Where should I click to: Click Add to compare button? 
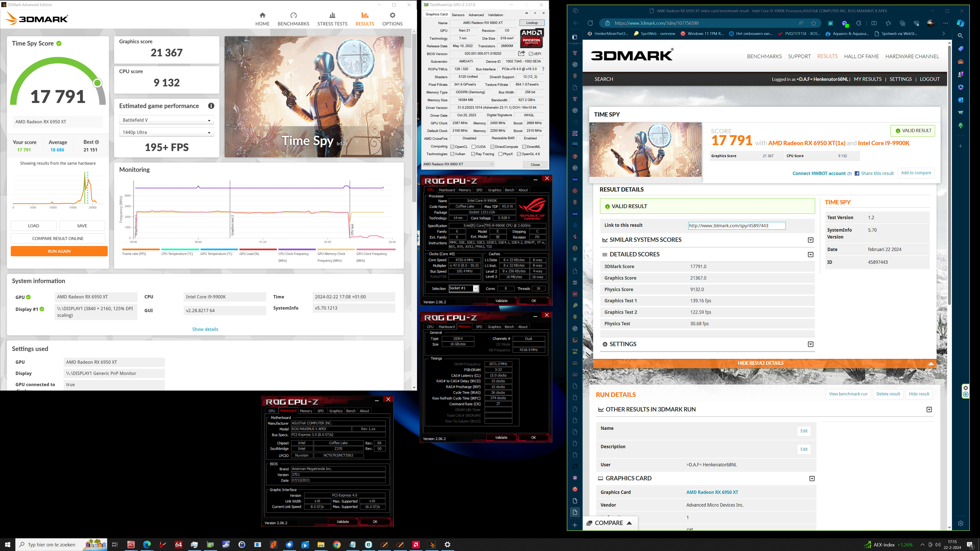(x=916, y=173)
